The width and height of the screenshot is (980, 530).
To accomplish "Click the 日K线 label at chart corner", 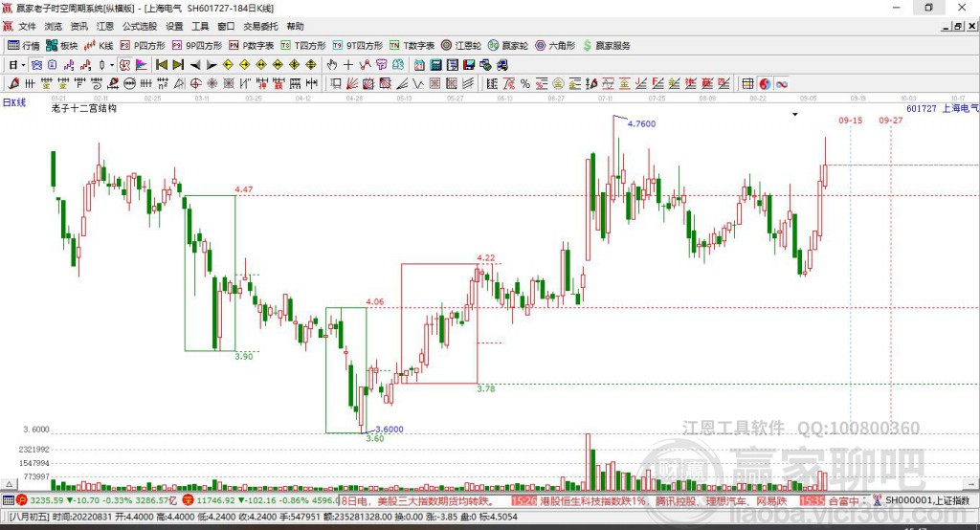I will [x=14, y=102].
